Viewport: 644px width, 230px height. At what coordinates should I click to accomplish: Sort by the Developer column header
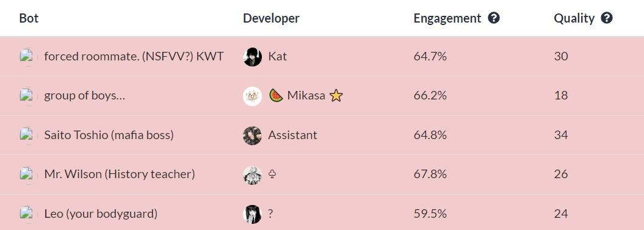[x=271, y=18]
